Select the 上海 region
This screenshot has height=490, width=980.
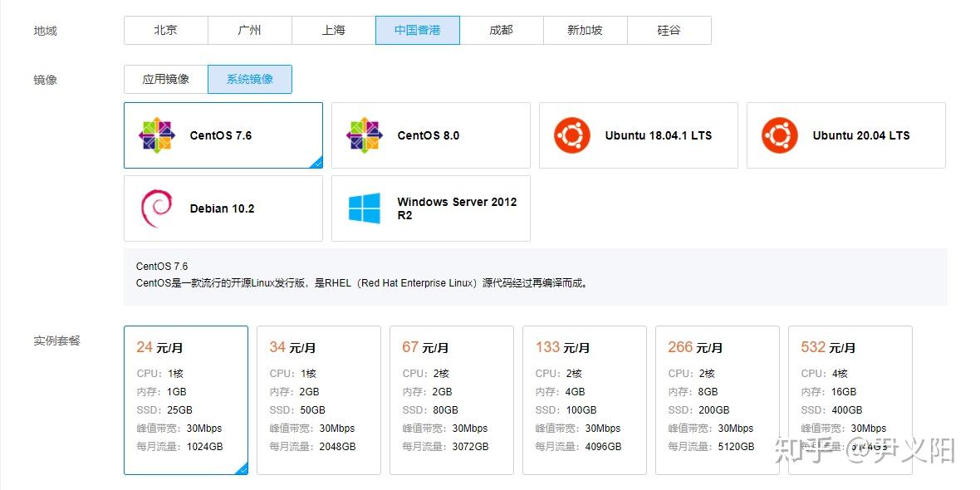333,30
